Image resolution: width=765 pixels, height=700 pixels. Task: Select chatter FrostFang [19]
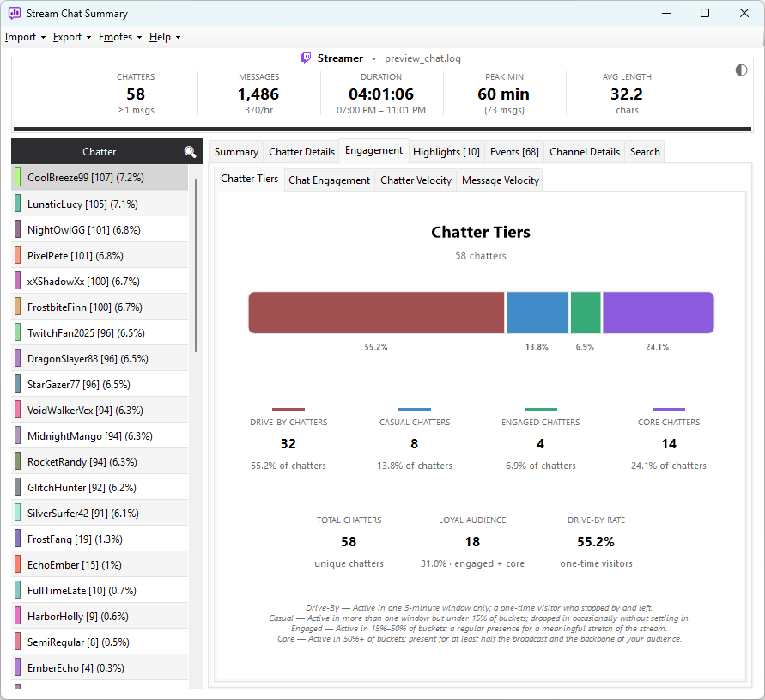coord(100,539)
